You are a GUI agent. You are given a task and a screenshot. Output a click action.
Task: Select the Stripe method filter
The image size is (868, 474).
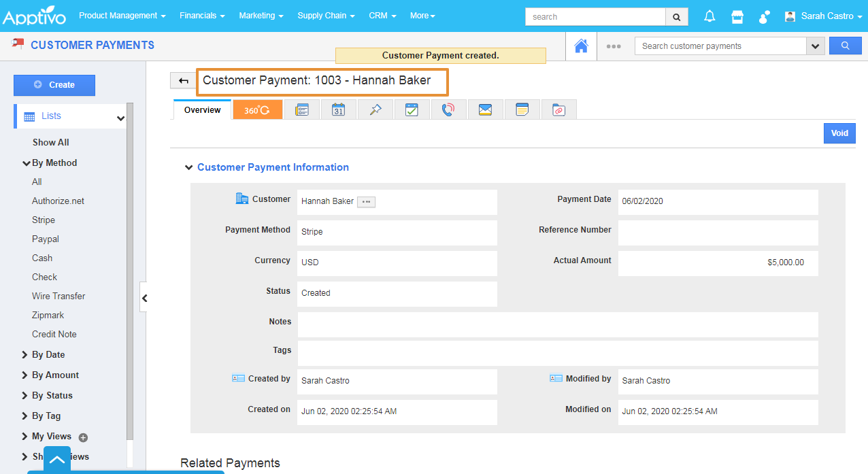coord(44,220)
